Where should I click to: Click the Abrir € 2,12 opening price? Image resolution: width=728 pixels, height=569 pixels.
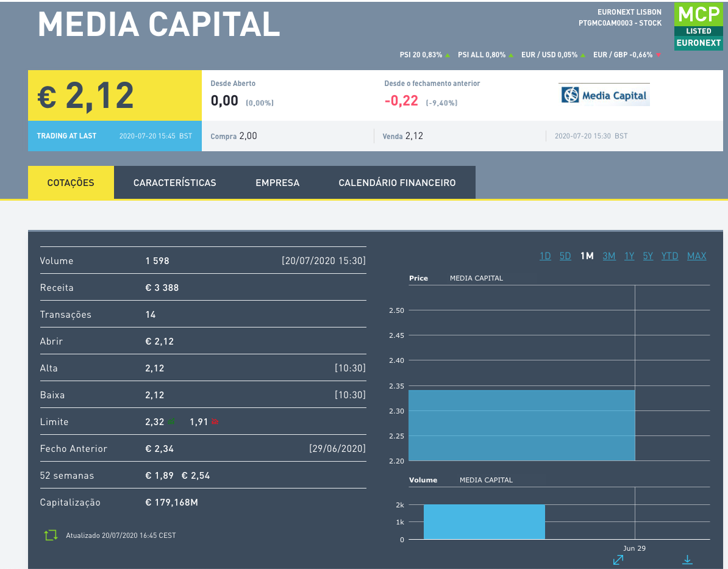159,342
